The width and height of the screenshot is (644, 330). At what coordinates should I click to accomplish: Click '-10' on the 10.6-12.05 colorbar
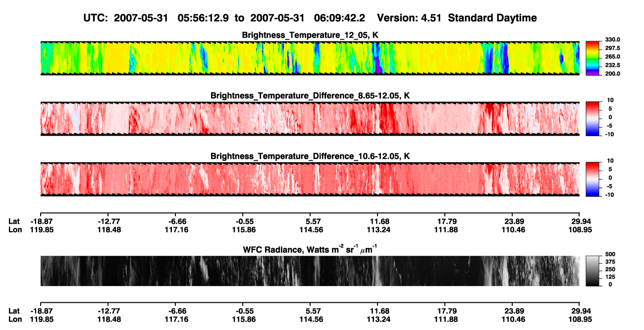pos(610,195)
